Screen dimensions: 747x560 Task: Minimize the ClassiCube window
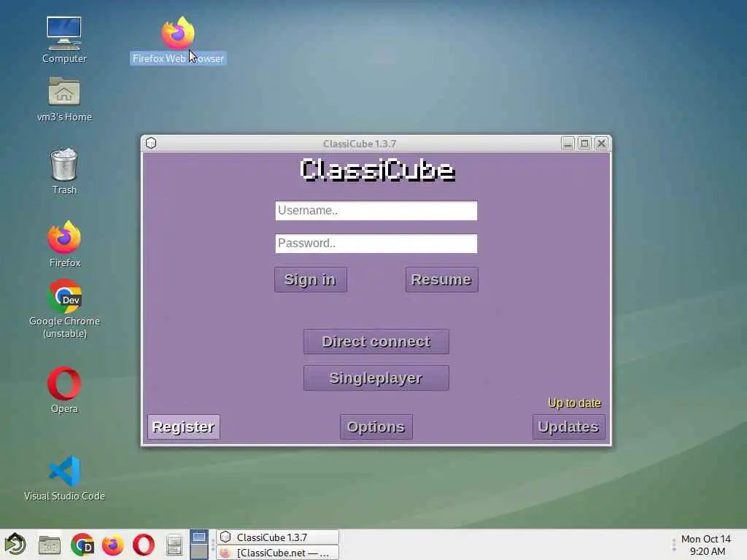568,144
